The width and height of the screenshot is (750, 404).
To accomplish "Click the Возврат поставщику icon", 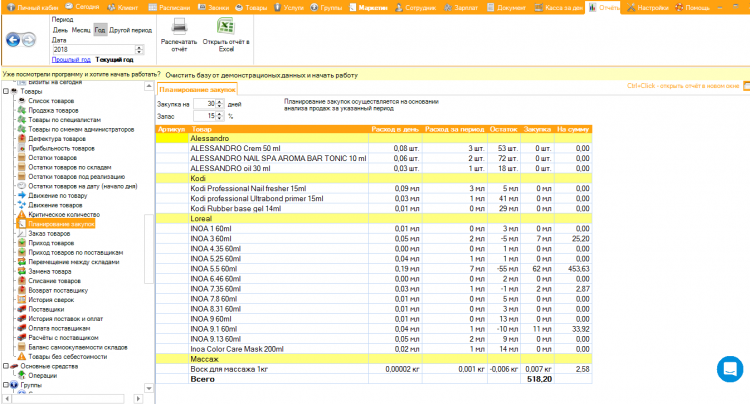I will point(22,290).
